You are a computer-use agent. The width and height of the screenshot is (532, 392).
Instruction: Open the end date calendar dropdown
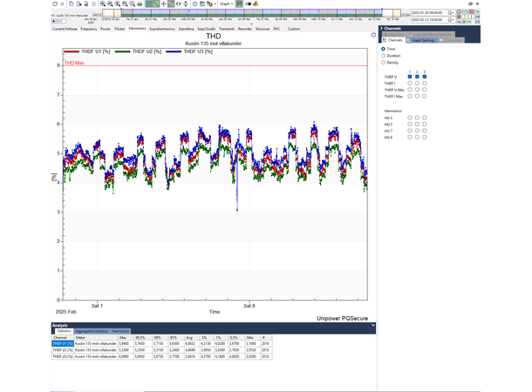(451, 20)
